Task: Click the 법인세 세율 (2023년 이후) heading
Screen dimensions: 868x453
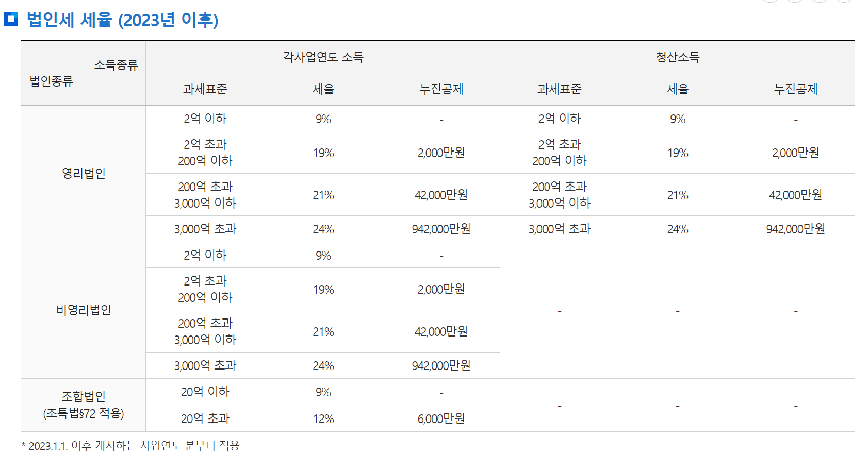Action: pyautogui.click(x=122, y=20)
